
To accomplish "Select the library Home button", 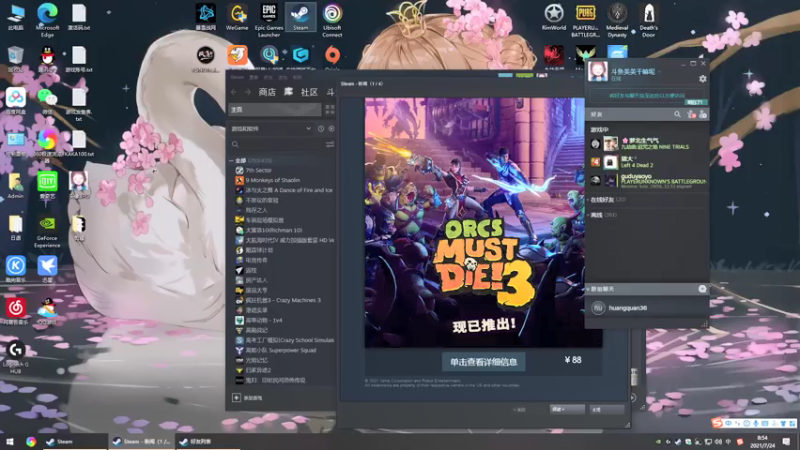I will (274, 110).
